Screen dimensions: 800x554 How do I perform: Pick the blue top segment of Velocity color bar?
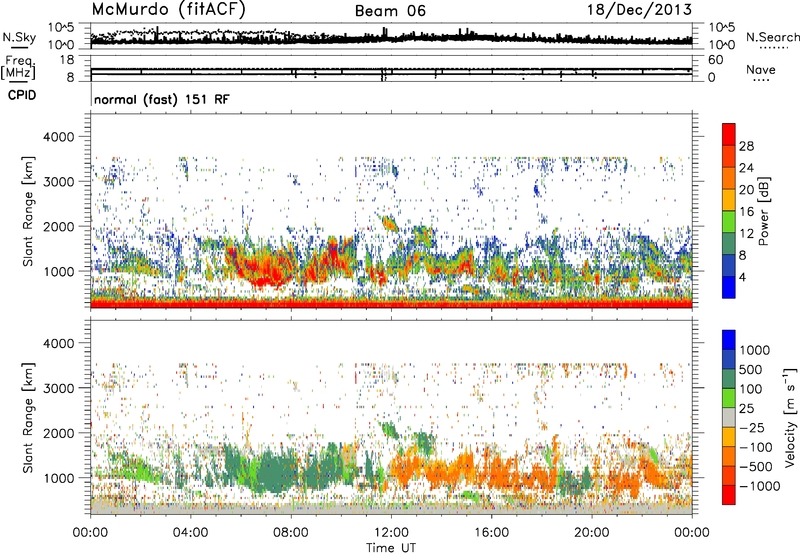(x=729, y=340)
